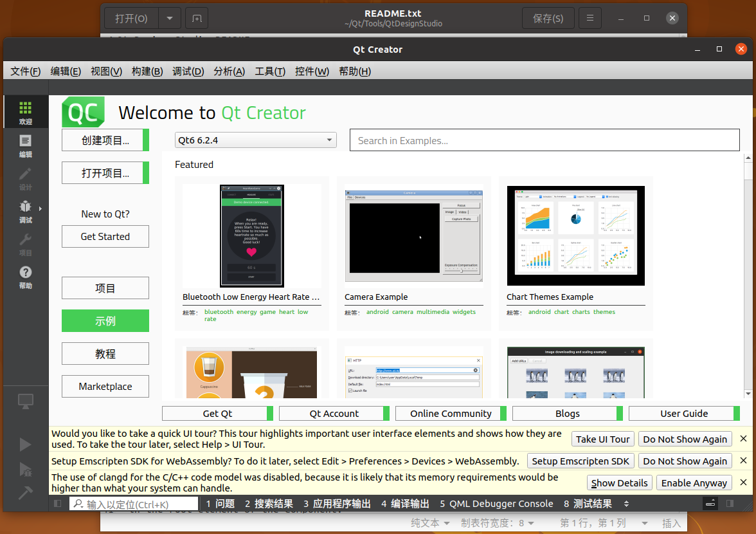Open the 纯文本 syntax dropdown

point(431,523)
